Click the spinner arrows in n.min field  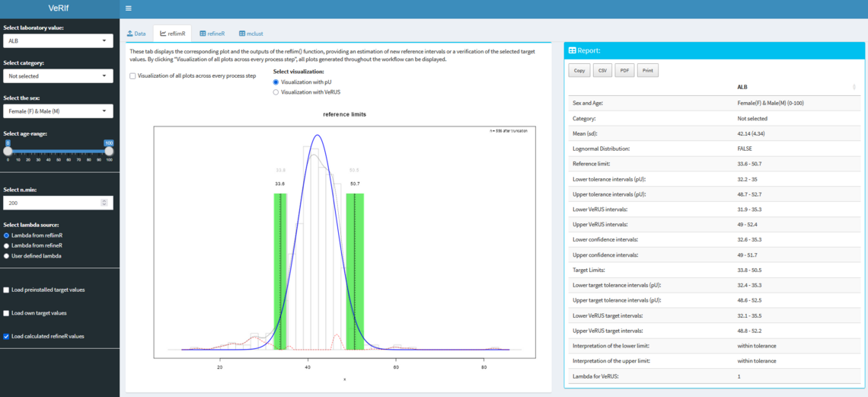[x=104, y=203]
